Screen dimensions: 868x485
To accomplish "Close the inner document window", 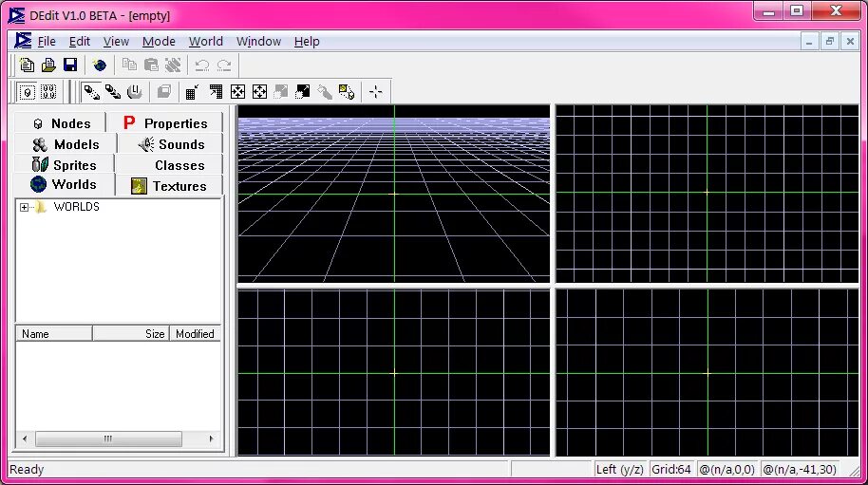I will [x=850, y=42].
